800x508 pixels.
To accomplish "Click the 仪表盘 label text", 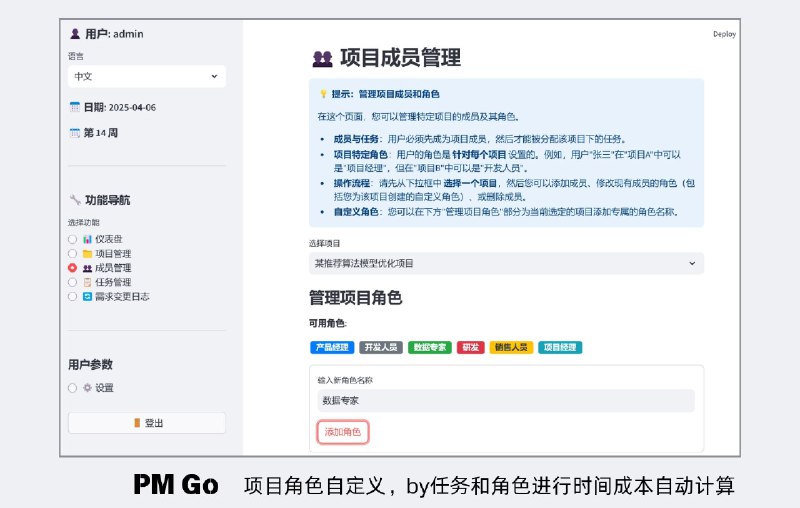I will [109, 239].
